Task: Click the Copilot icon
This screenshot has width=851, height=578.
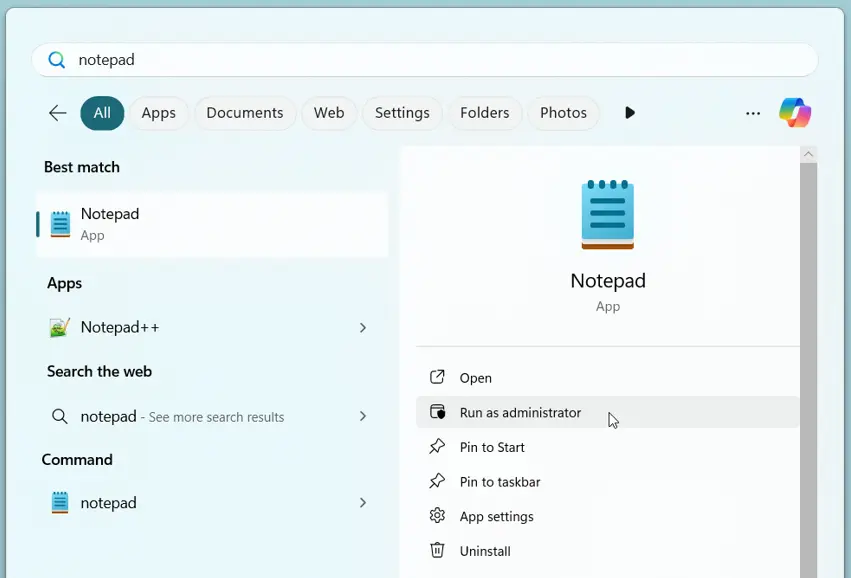Action: 794,113
